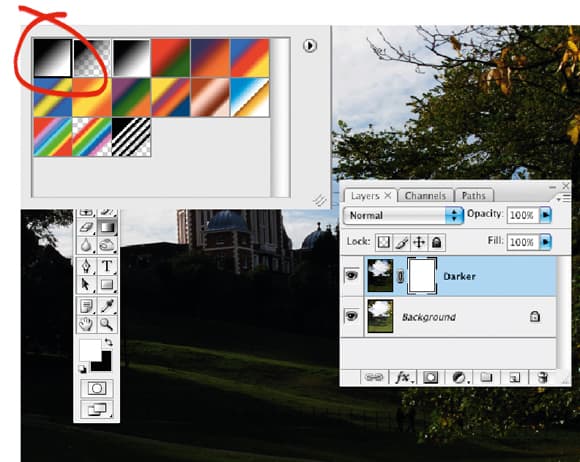Choose Foreground to Transparent gradient swatch
Screen dimensions: 580x462
[x=92, y=58]
